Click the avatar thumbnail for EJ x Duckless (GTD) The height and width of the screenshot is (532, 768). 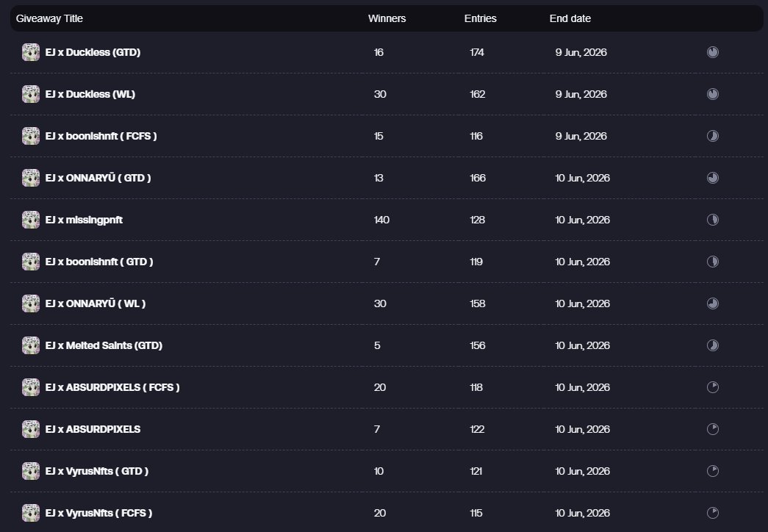pyautogui.click(x=31, y=52)
